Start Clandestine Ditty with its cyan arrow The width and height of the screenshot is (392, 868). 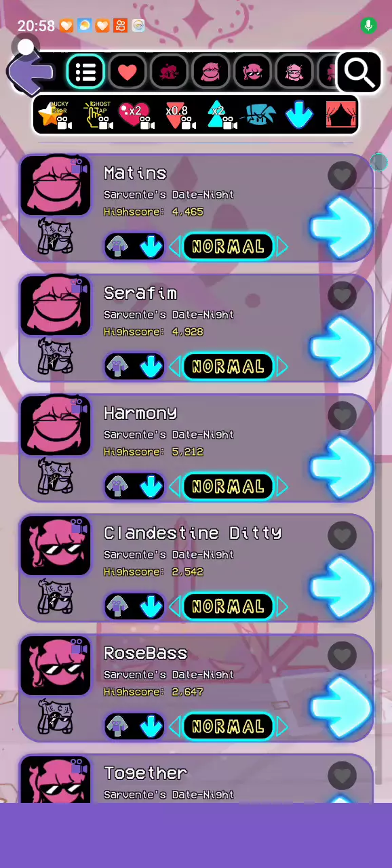(x=341, y=587)
